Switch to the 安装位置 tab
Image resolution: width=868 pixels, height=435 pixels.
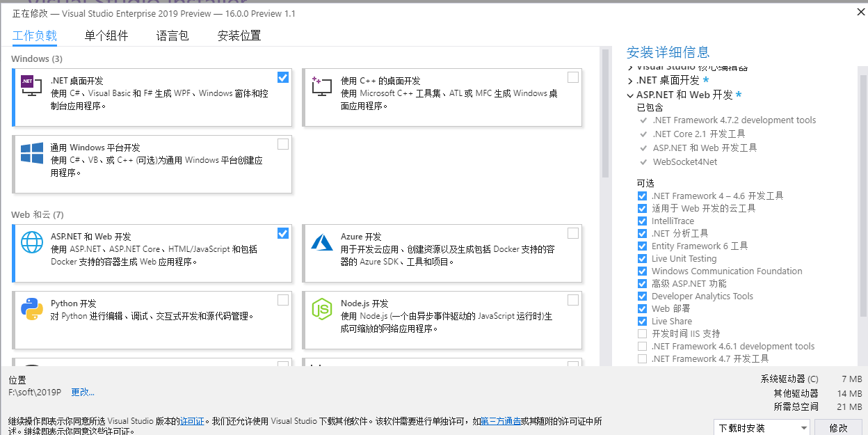pos(239,35)
